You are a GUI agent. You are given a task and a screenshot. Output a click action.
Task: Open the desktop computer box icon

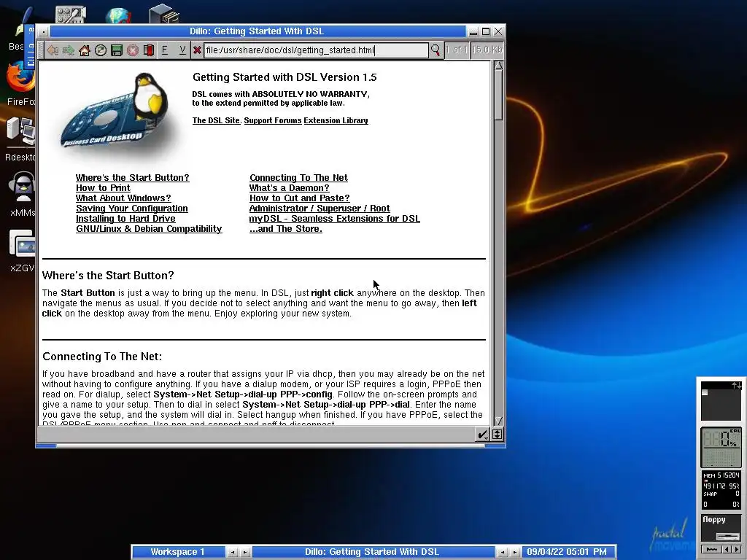click(x=164, y=13)
